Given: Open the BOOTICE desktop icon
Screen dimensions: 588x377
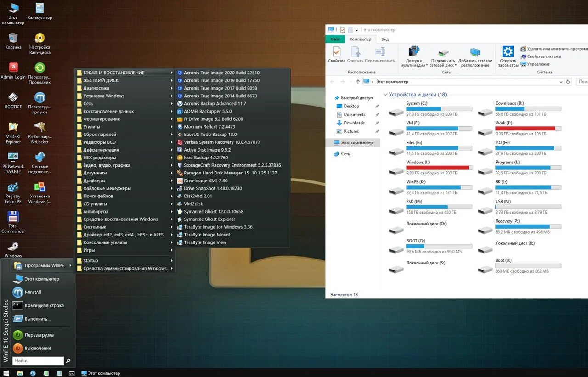Looking at the screenshot, I should (x=13, y=101).
